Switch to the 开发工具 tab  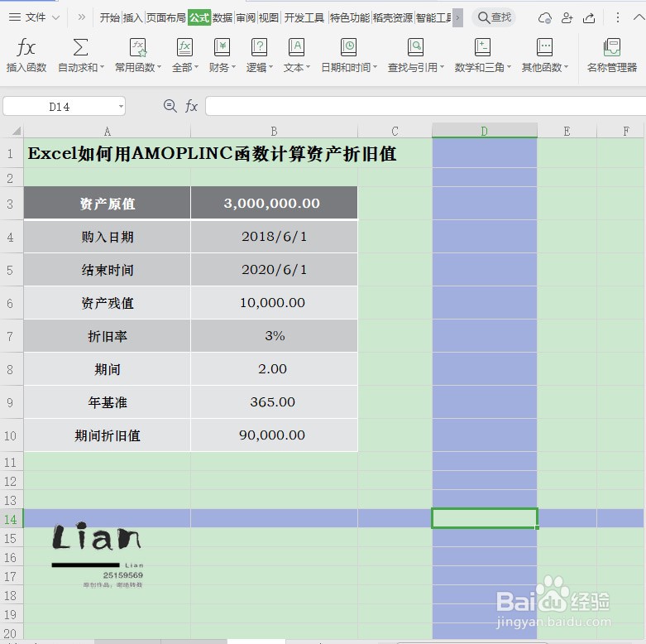click(x=304, y=17)
